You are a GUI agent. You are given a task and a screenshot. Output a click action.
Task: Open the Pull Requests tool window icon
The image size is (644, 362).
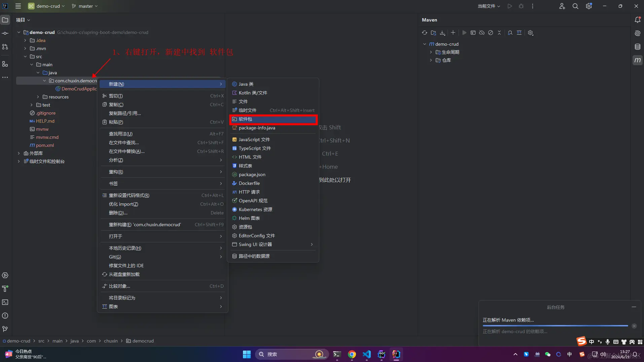tap(5, 47)
